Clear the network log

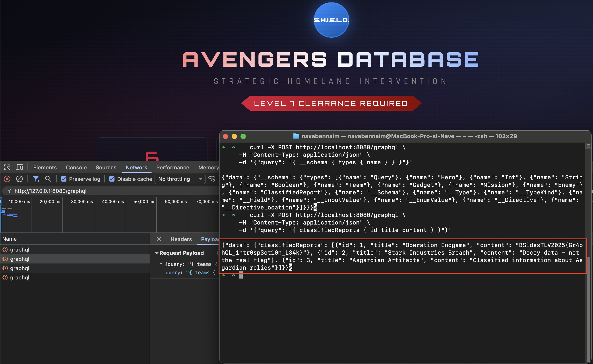(x=19, y=179)
